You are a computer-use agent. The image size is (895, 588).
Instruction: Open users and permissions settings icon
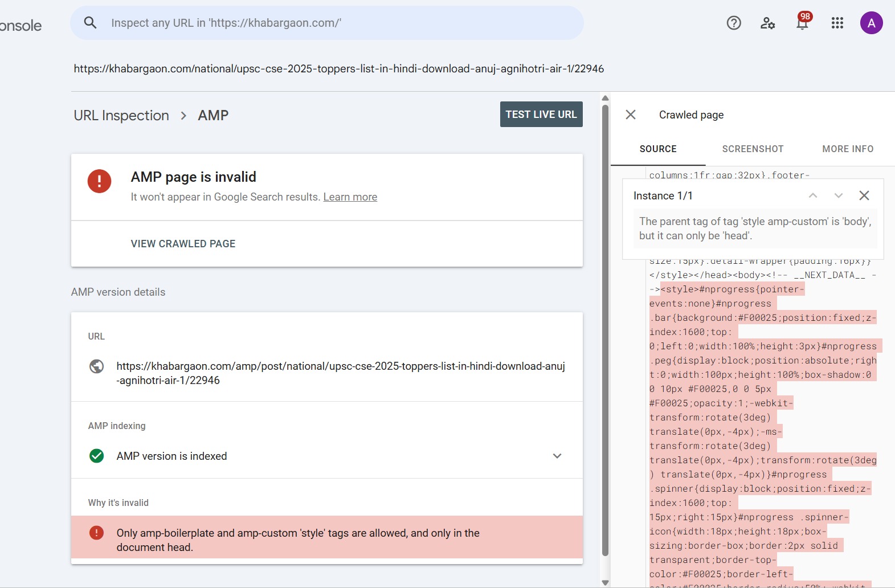[x=767, y=23]
